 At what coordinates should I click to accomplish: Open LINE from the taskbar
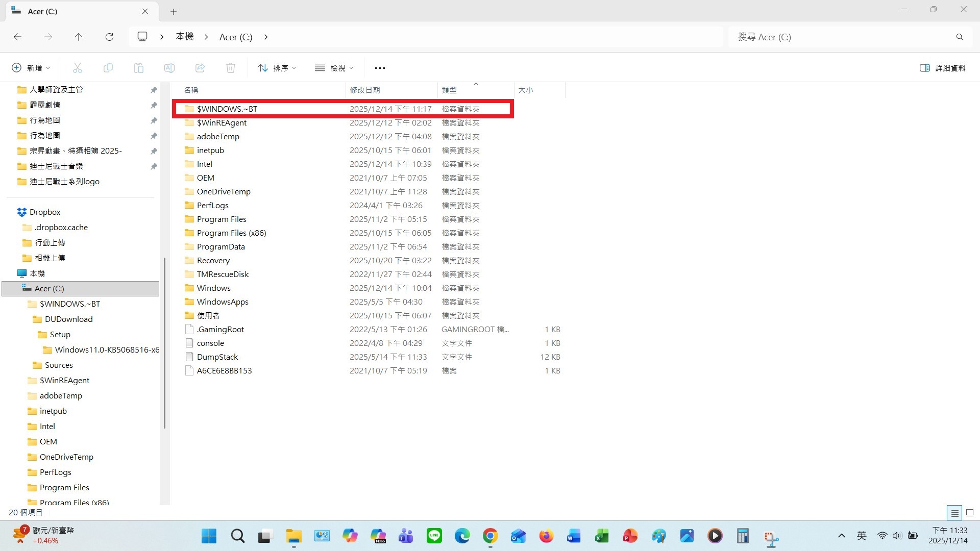(x=433, y=536)
